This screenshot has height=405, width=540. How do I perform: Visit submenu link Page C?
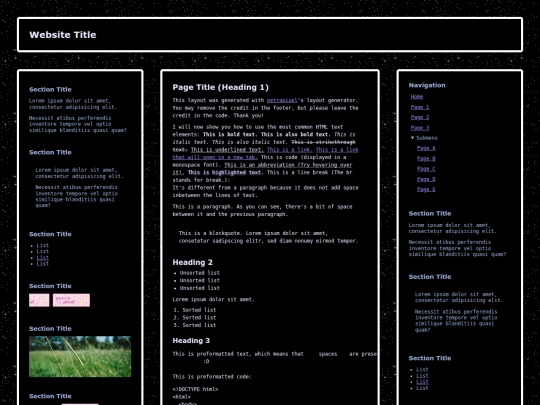coord(426,169)
